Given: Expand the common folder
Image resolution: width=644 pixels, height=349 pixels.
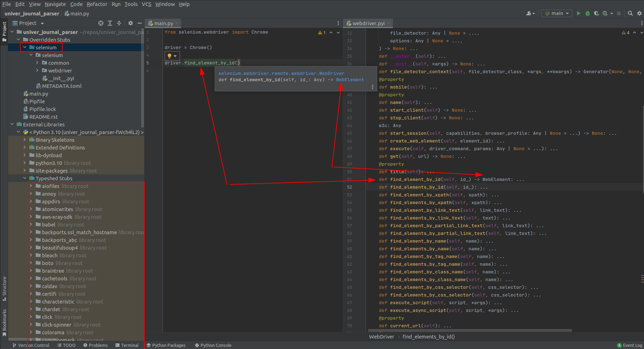Looking at the screenshot, I should coord(37,63).
